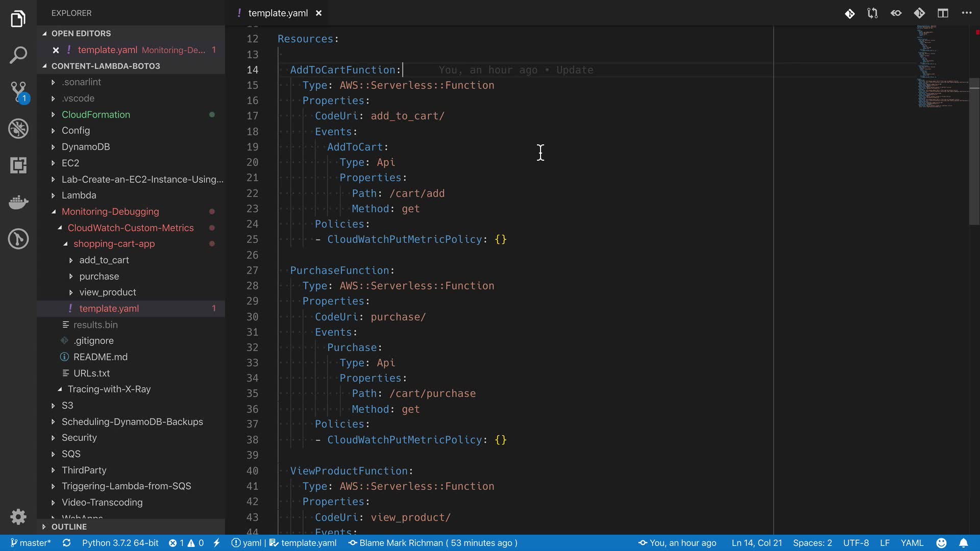This screenshot has height=551, width=980.
Task: Click the sync changes icon in the status bar
Action: click(66, 543)
